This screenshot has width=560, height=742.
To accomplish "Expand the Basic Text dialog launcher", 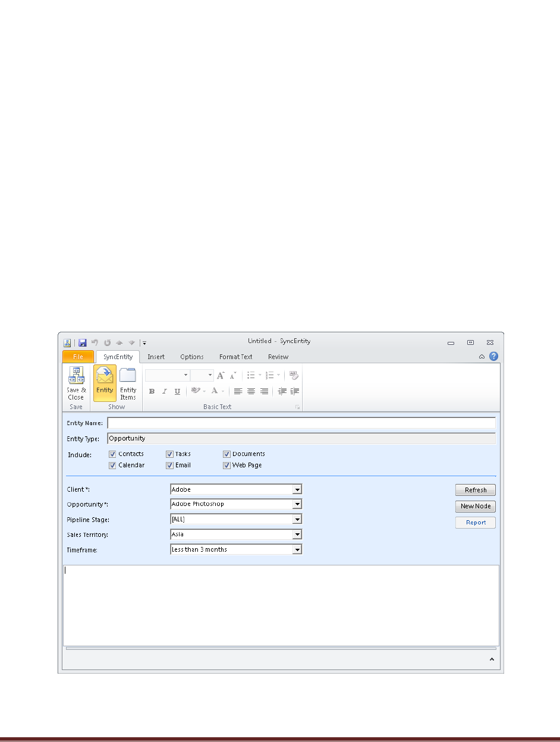I will pyautogui.click(x=297, y=407).
